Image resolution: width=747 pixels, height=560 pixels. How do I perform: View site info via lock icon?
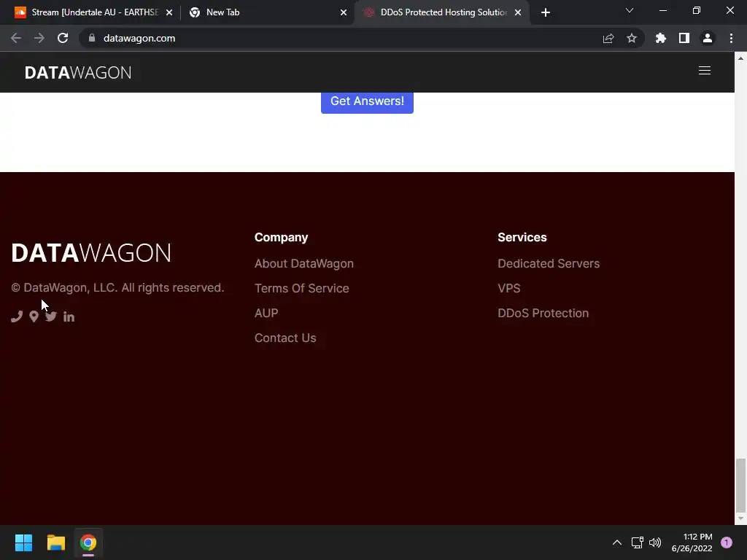point(92,38)
